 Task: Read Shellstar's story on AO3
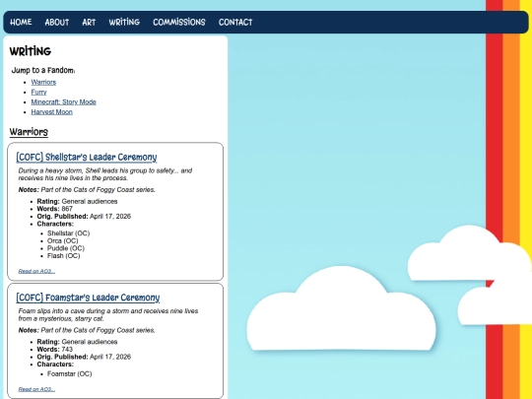36,271
